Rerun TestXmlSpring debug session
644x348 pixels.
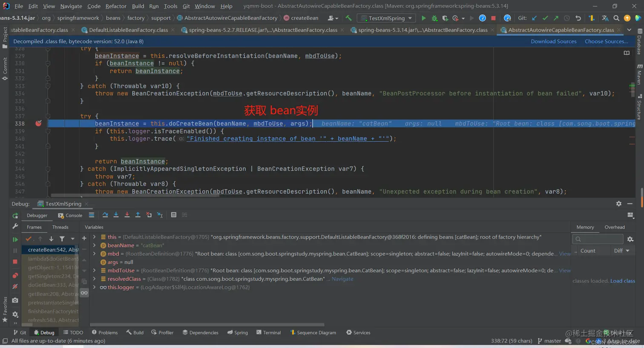(x=15, y=215)
